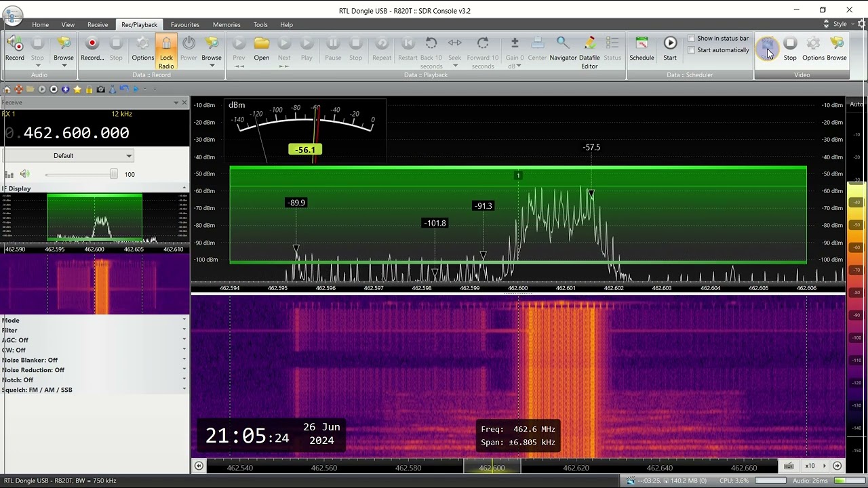868x488 pixels.
Task: Click the keyboard icon next to x10
Action: pos(789,466)
